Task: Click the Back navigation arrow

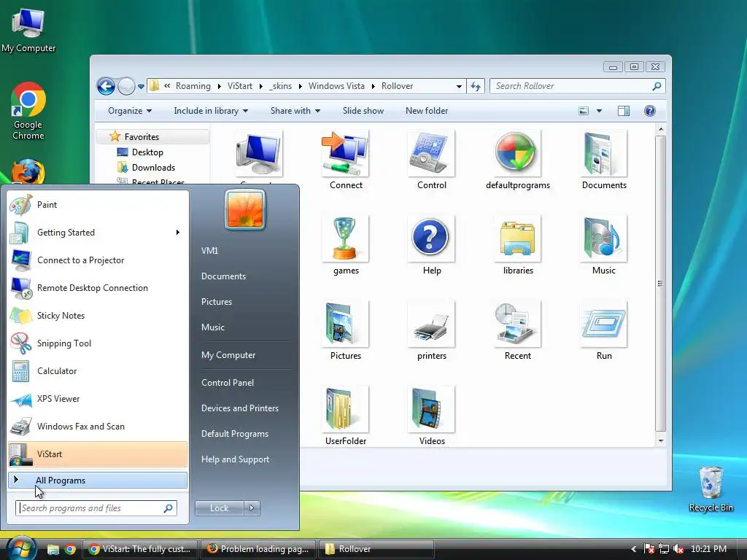Action: pos(106,86)
